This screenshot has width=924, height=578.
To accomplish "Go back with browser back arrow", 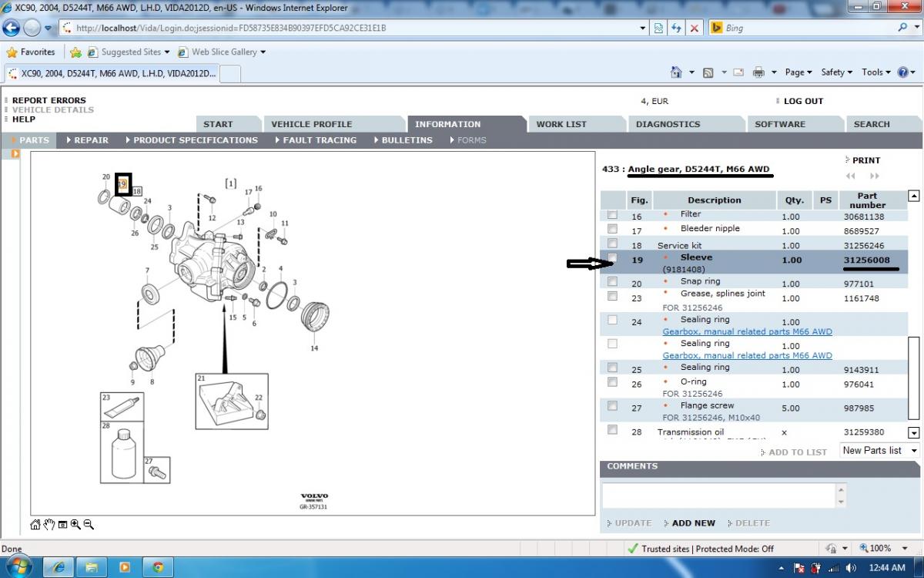I will click(12, 28).
